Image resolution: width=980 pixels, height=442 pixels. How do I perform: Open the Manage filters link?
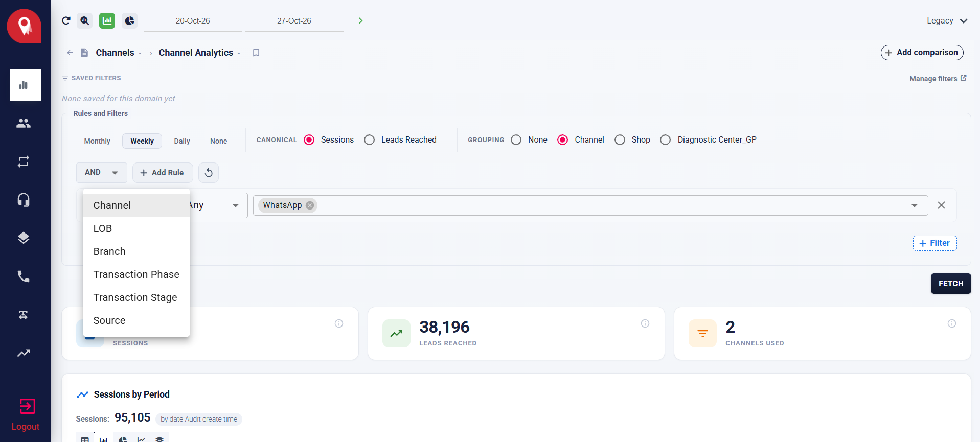tap(938, 79)
